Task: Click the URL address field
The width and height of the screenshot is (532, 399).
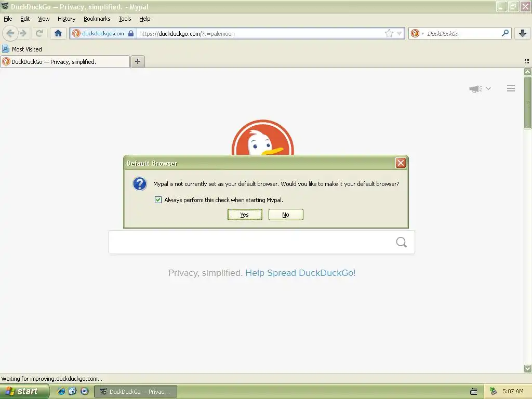Action: (261, 33)
